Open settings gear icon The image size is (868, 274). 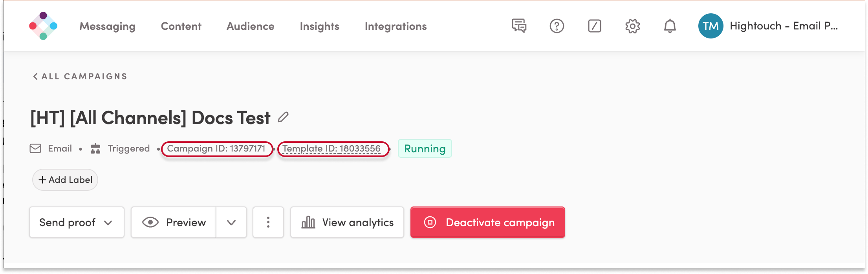coord(632,26)
